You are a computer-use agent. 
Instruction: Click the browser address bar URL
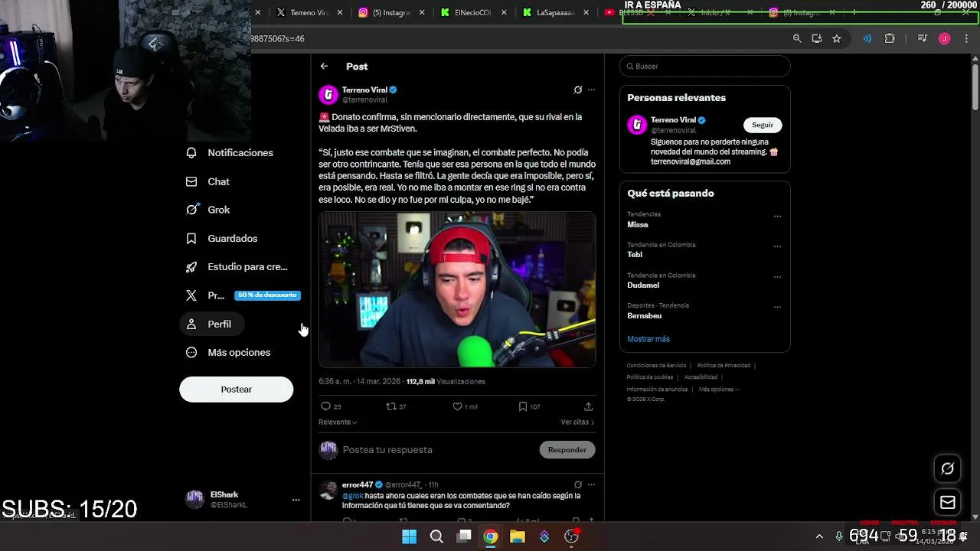click(x=277, y=38)
